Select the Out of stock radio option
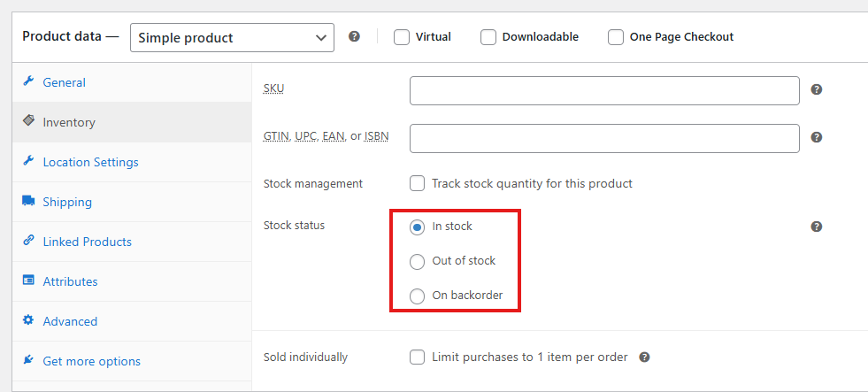 pos(417,261)
